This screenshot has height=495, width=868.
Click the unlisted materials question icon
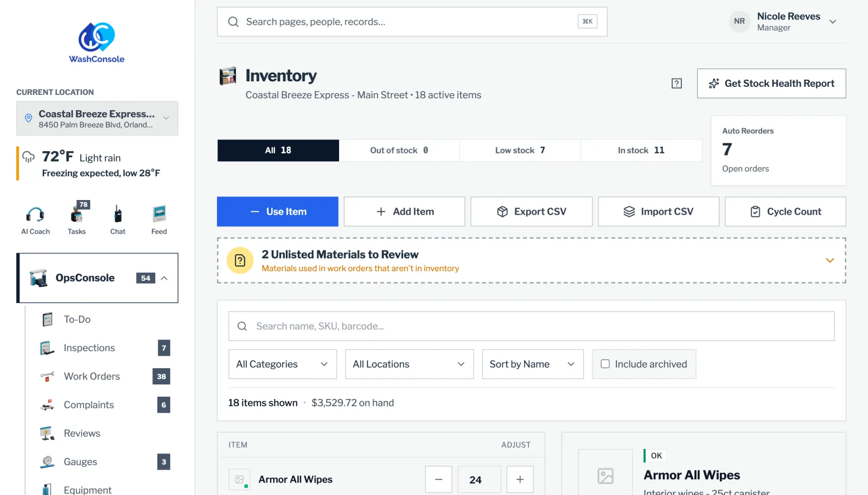(240, 261)
